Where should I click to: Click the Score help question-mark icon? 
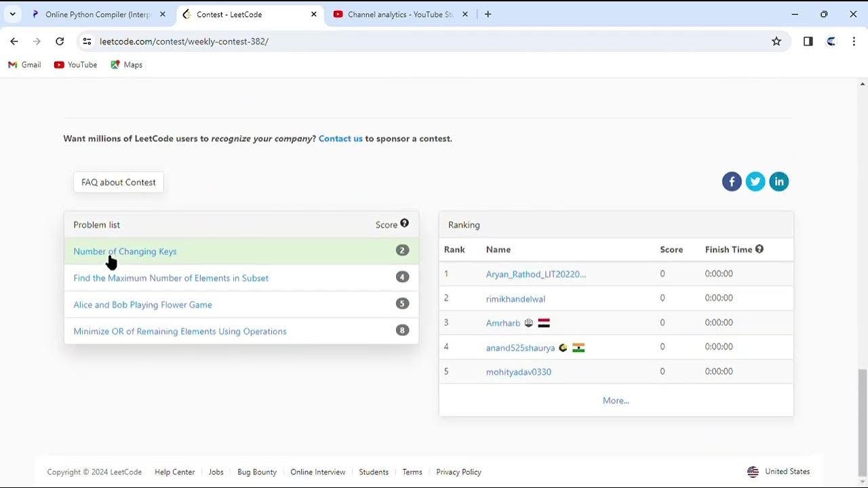point(404,224)
